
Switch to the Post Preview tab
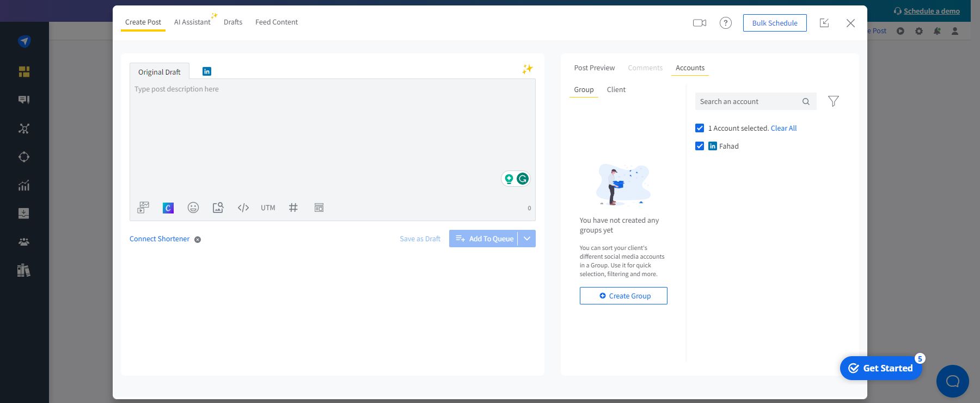point(595,68)
